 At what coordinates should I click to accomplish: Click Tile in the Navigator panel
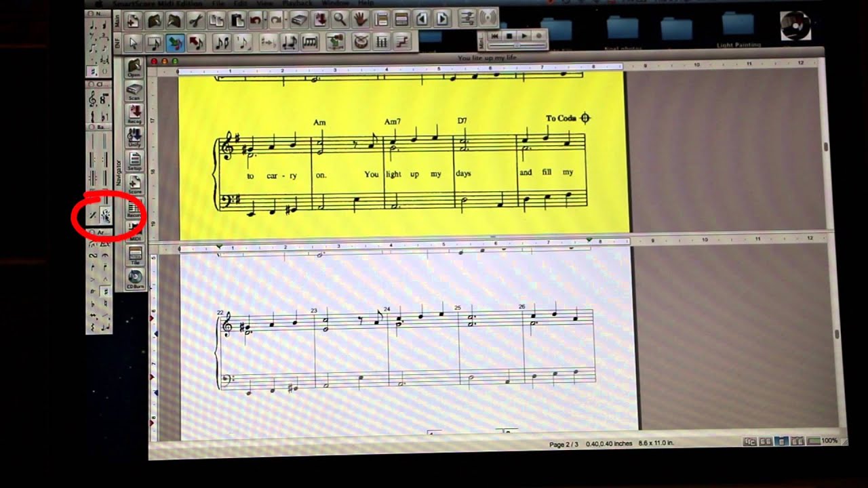[134, 256]
